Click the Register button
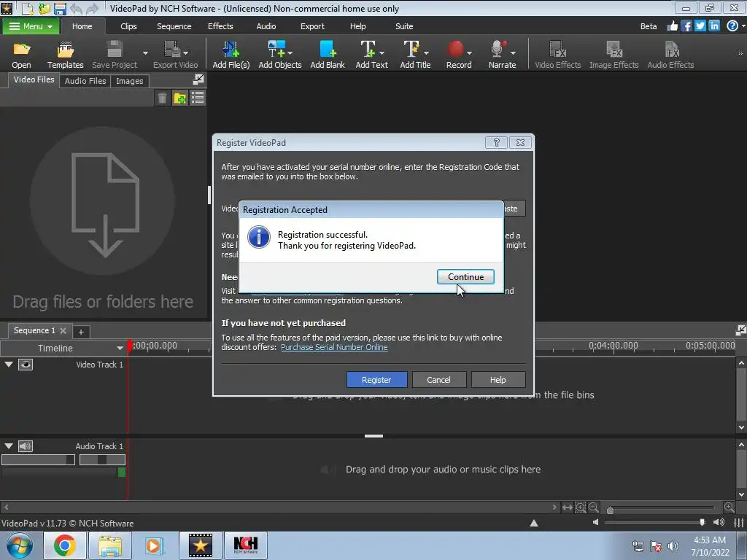The image size is (747, 560). 376,379
